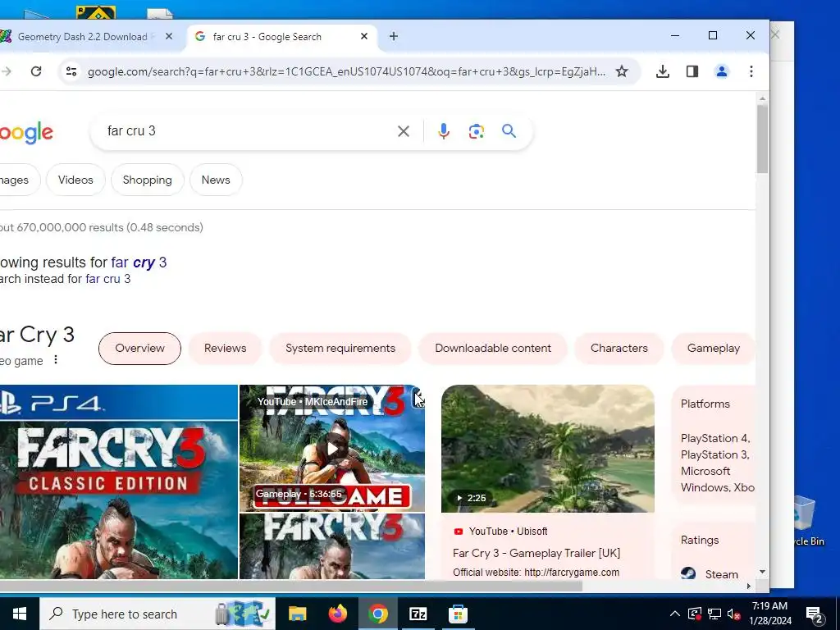Image resolution: width=840 pixels, height=630 pixels.
Task: Open knowledge panel three-dot options
Action: (x=56, y=360)
